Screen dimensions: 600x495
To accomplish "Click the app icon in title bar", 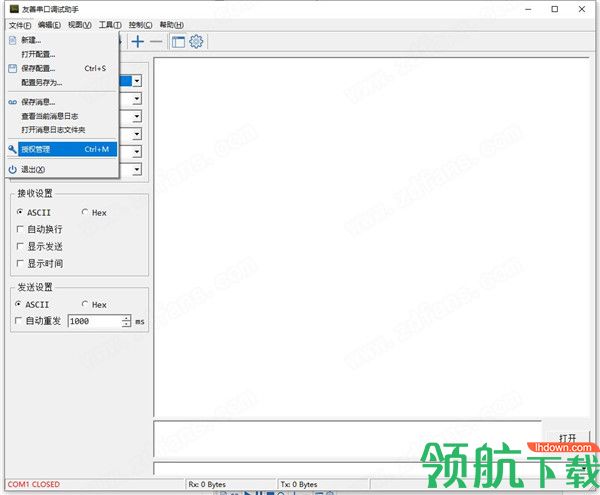I will coord(14,8).
